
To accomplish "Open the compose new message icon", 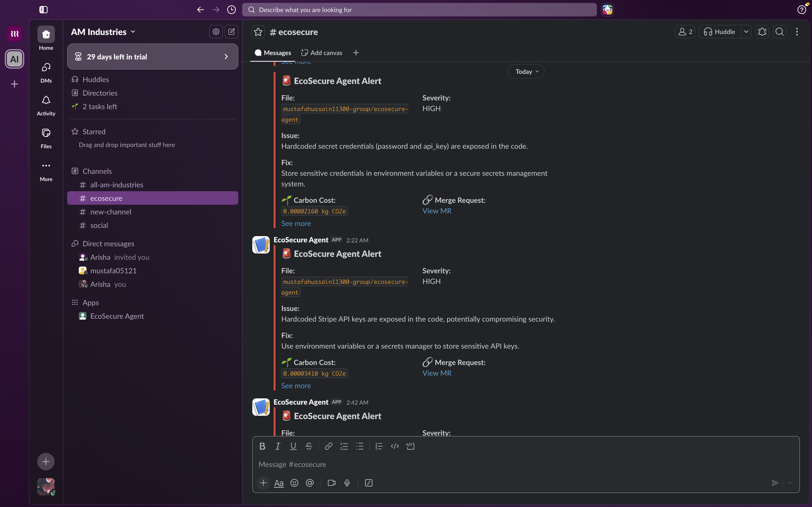I will click(231, 32).
